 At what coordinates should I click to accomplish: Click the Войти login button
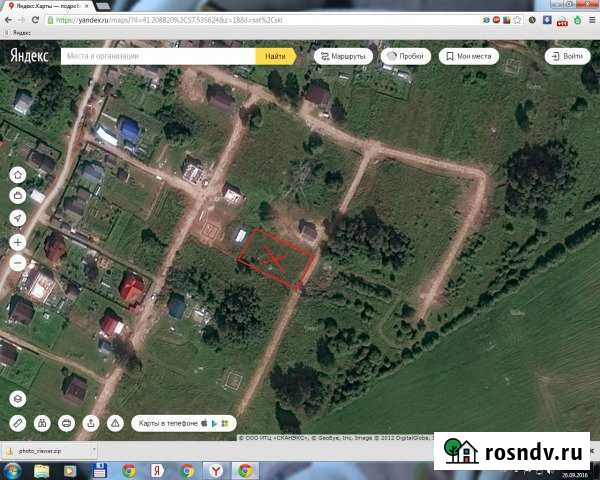567,56
